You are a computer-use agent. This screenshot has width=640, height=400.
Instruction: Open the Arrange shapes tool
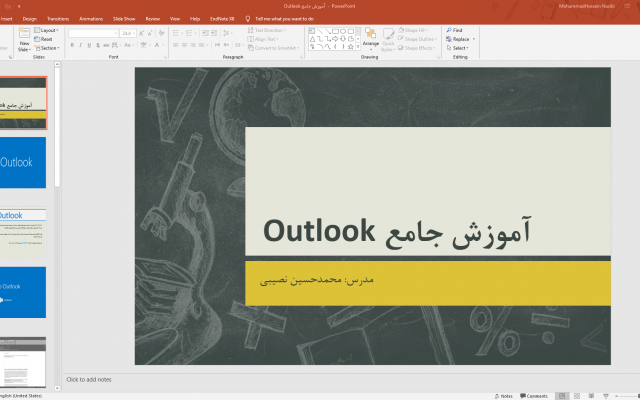[371, 38]
